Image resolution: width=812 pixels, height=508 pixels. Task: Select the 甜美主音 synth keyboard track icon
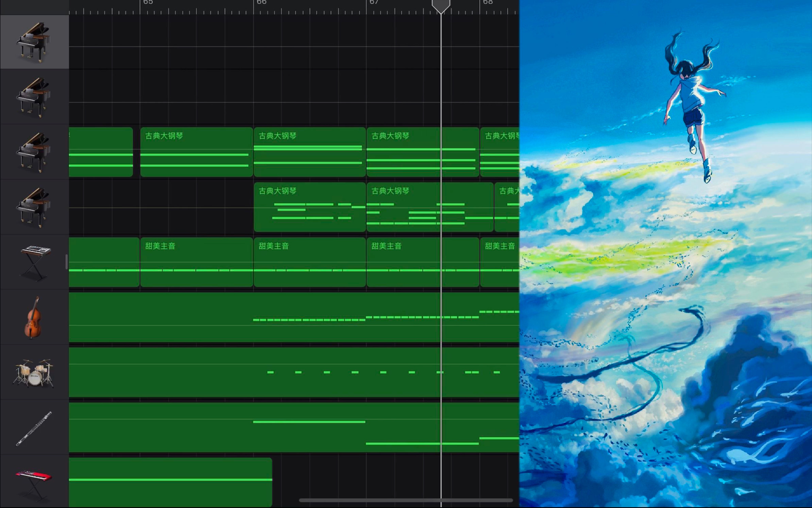[35, 263]
